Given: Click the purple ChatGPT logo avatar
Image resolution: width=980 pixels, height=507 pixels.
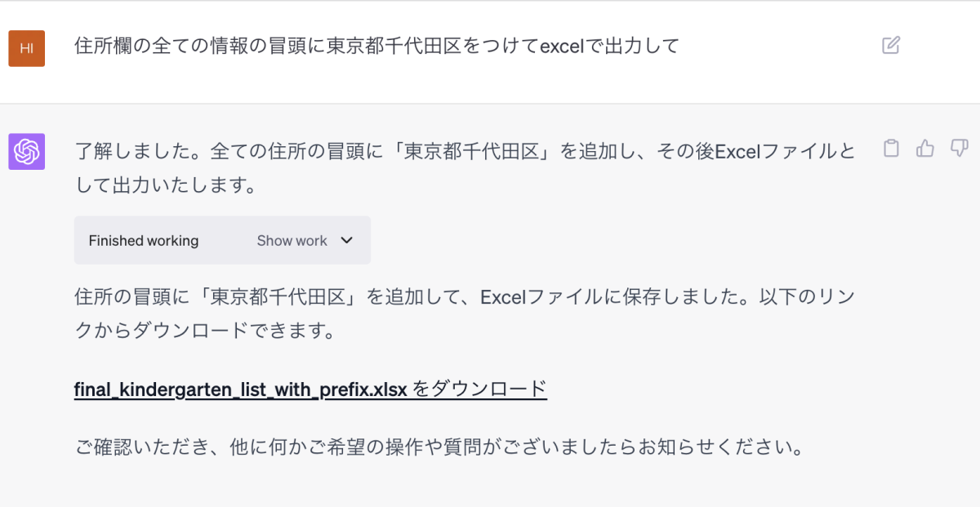Looking at the screenshot, I should click(x=26, y=152).
